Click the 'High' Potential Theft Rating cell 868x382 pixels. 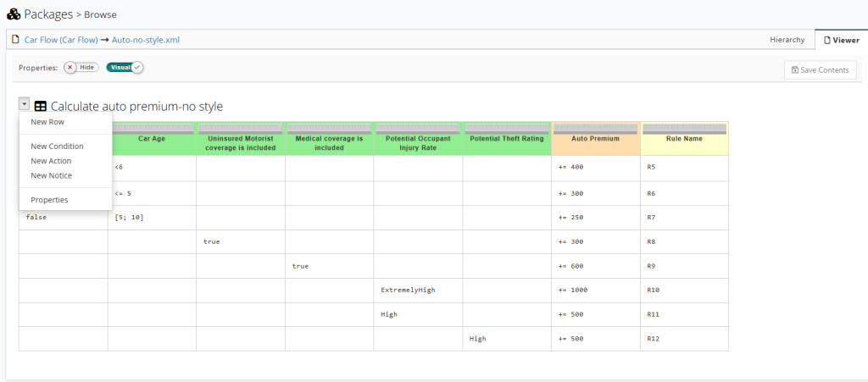(x=507, y=338)
